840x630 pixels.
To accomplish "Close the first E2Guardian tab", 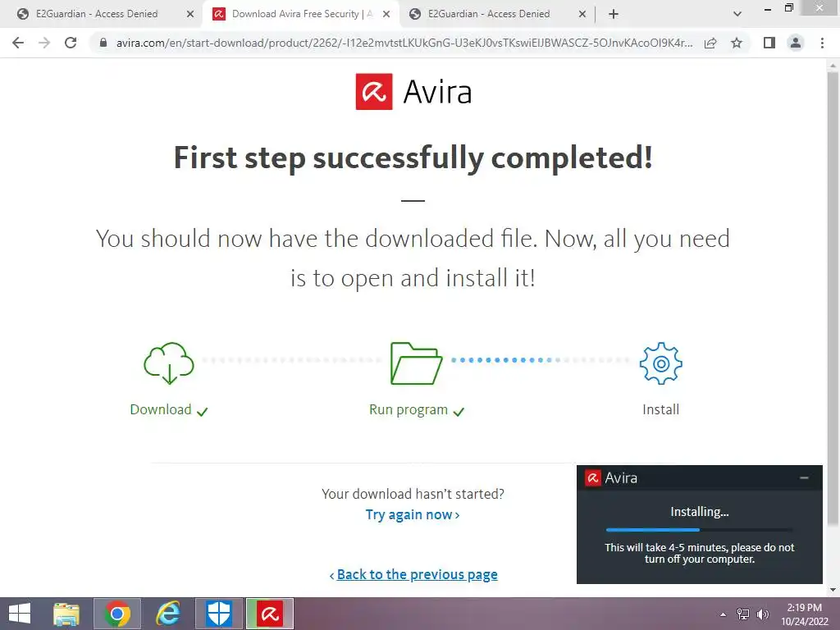I will 190,15.
